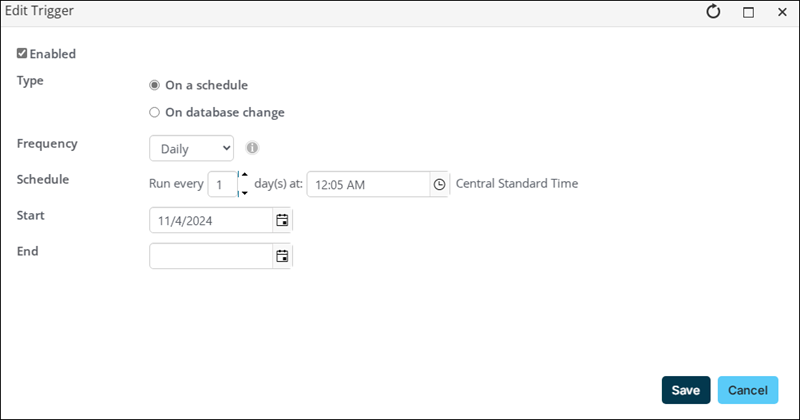Click the empty End date field
Image resolution: width=800 pixels, height=420 pixels.
(x=211, y=256)
